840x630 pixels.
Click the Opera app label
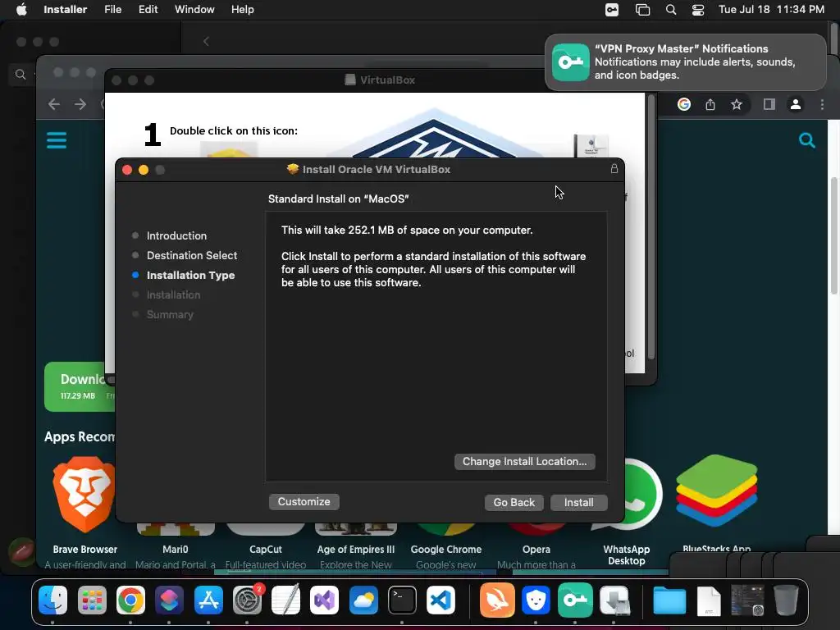coord(536,549)
